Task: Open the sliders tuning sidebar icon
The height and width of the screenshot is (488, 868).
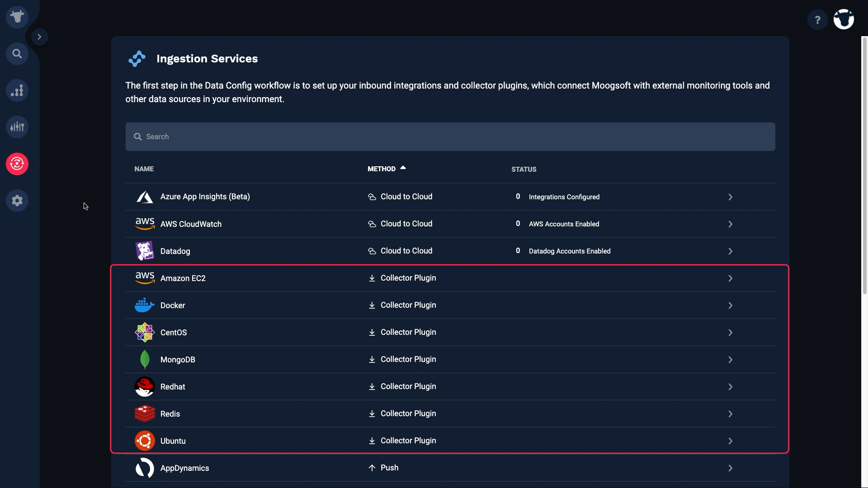Action: tap(17, 127)
